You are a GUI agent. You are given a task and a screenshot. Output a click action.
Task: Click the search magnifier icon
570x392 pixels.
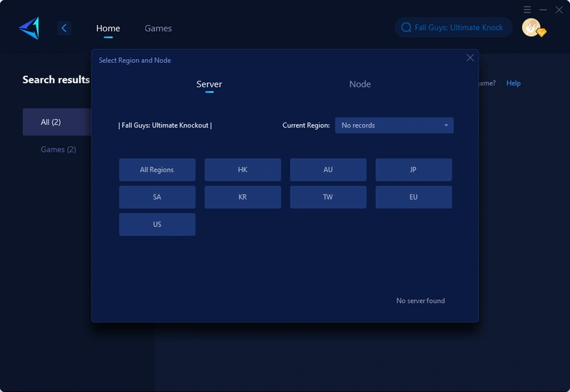tap(406, 28)
